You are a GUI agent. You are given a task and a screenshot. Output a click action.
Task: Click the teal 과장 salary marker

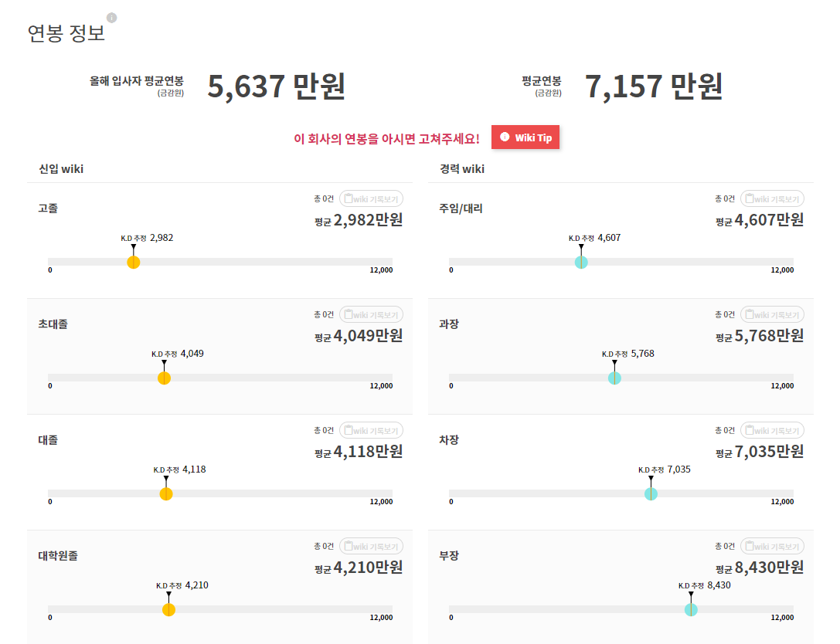click(x=614, y=378)
